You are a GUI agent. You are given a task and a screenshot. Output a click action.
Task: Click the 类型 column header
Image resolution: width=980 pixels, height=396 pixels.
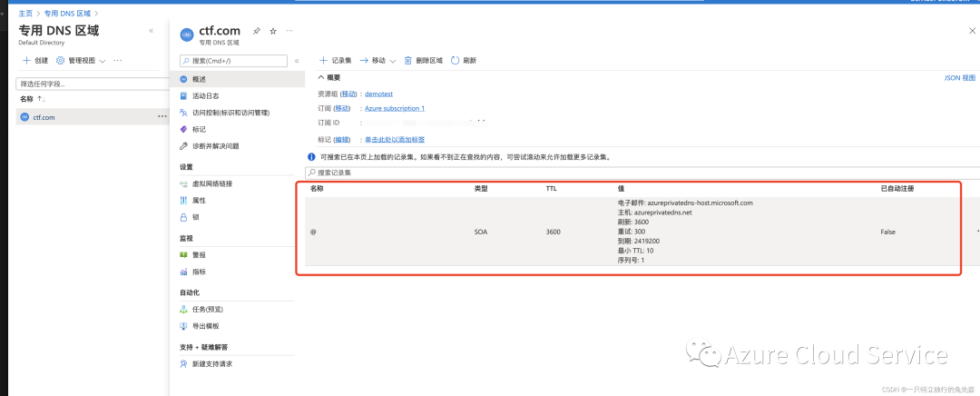point(481,188)
